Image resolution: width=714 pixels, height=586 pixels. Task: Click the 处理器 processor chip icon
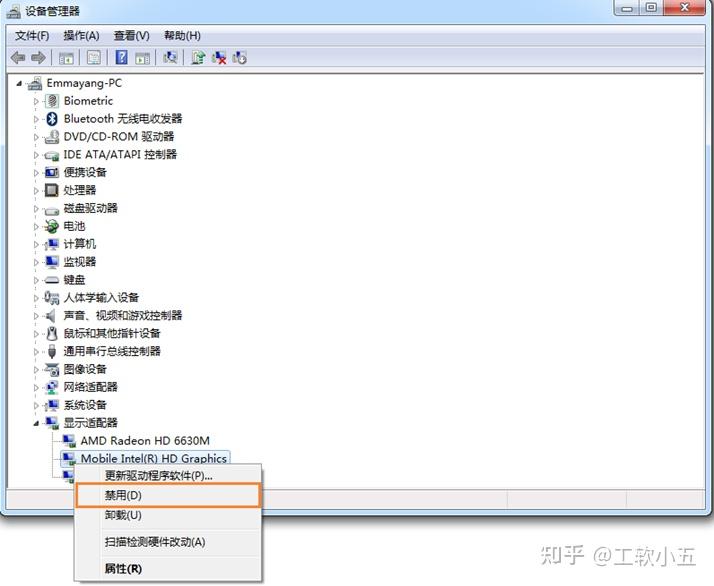(x=52, y=190)
